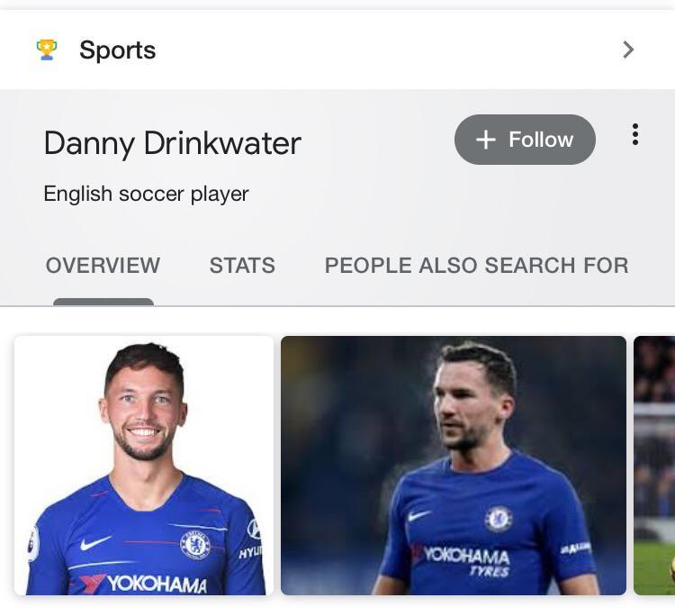Viewport: 675px width, 616px height.
Task: Open the partially visible third photo
Action: (x=654, y=465)
